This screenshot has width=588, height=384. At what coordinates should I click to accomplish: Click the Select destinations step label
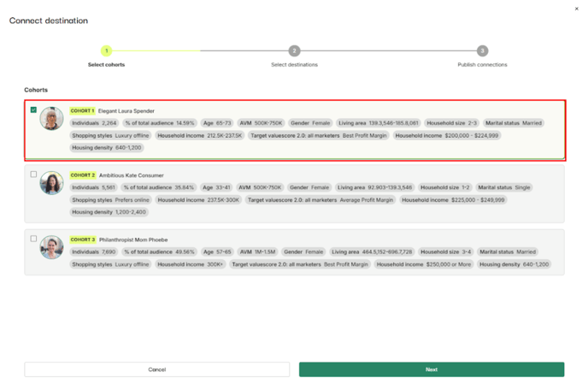pos(294,65)
